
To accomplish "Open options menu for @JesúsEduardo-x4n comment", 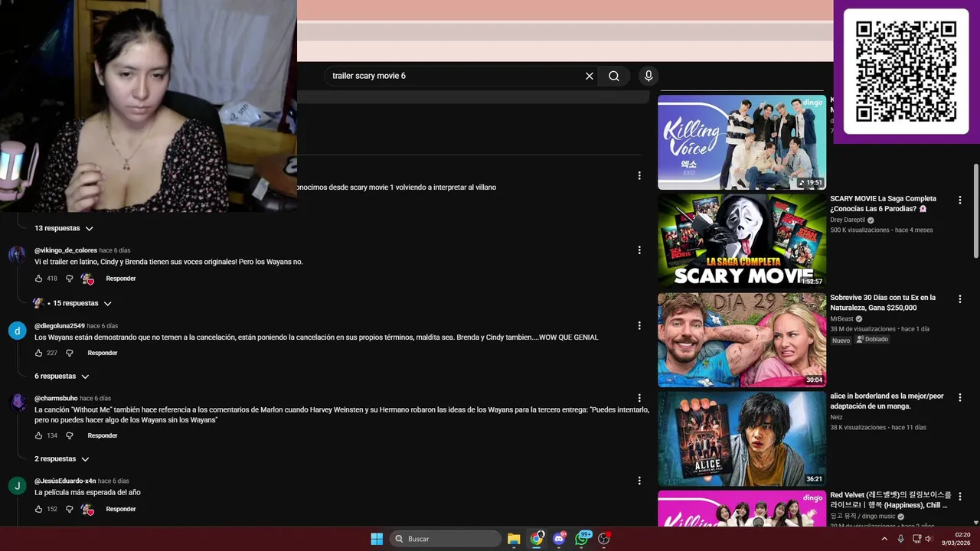I will (639, 481).
